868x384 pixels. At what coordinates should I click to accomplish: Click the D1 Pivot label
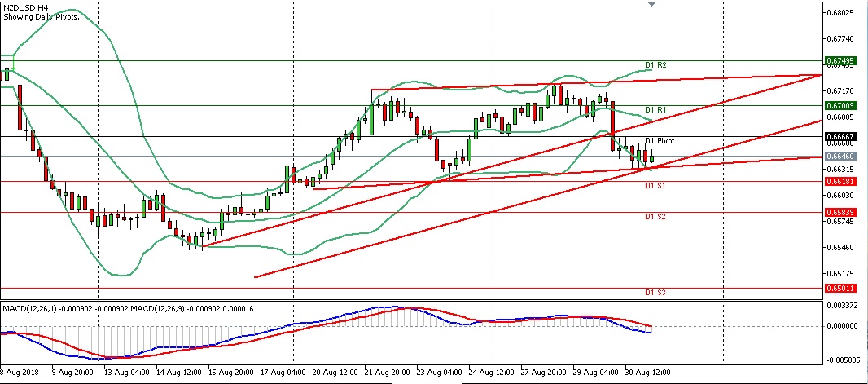(x=660, y=141)
